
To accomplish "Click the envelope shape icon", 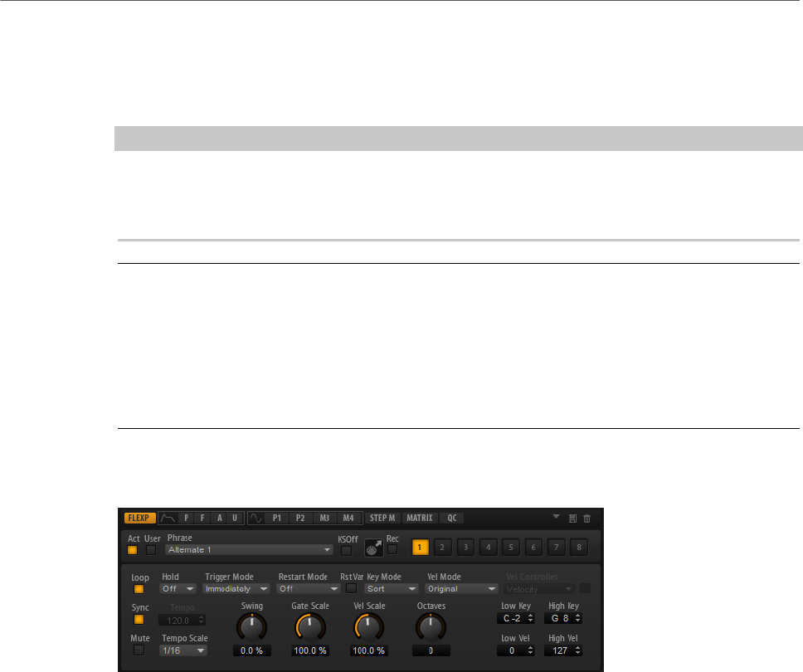I will (168, 518).
